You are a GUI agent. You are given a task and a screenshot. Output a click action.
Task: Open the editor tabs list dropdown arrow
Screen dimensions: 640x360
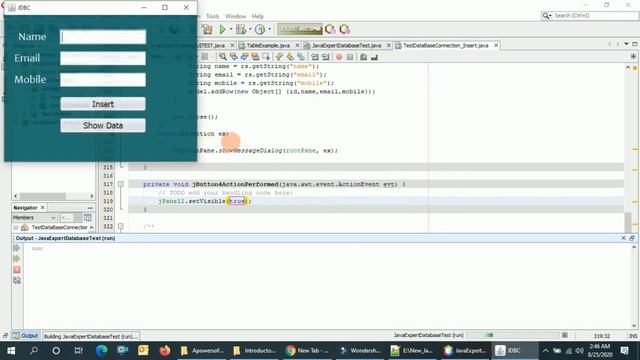click(626, 44)
